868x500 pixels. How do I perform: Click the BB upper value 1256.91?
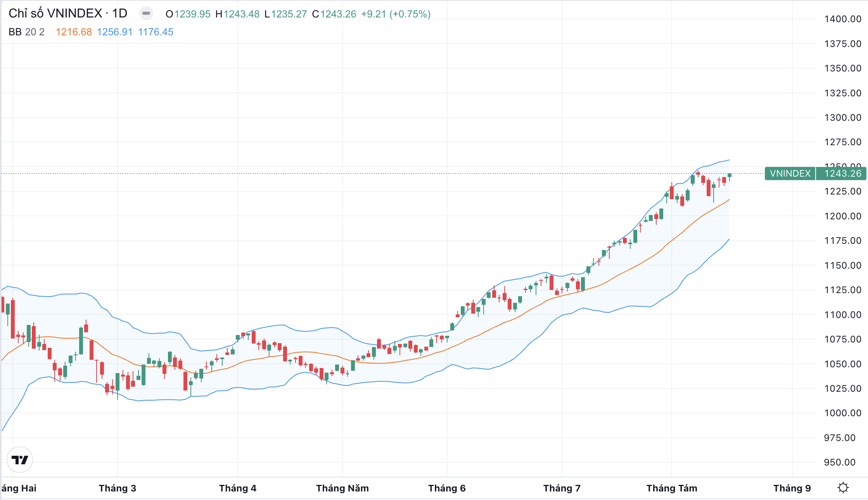point(115,32)
